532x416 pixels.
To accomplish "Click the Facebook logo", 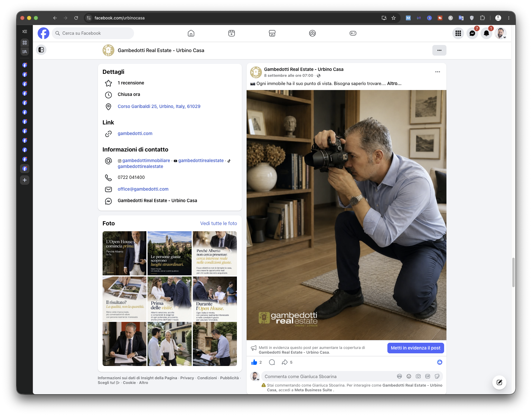I will tap(44, 33).
